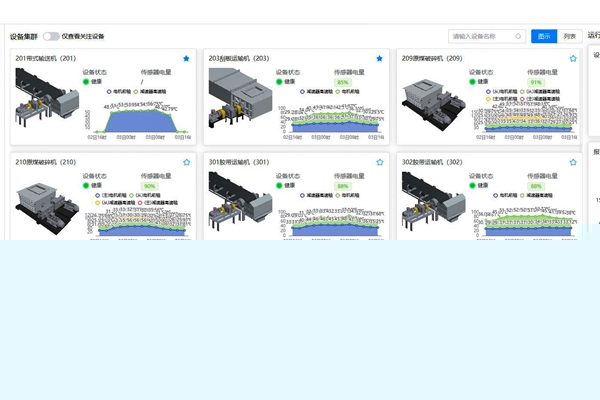Click green 健康 status icon on 201 card
Screen dimensions: 600x400
[x=86, y=82]
